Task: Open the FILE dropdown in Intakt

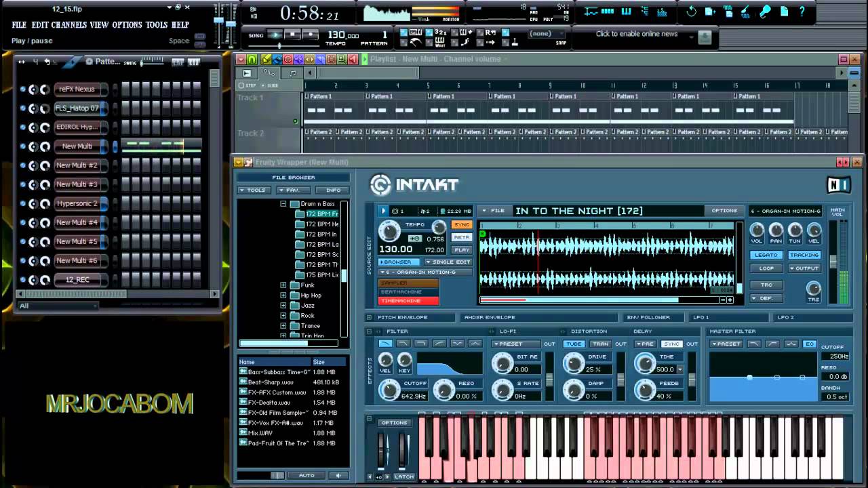Action: (x=494, y=211)
